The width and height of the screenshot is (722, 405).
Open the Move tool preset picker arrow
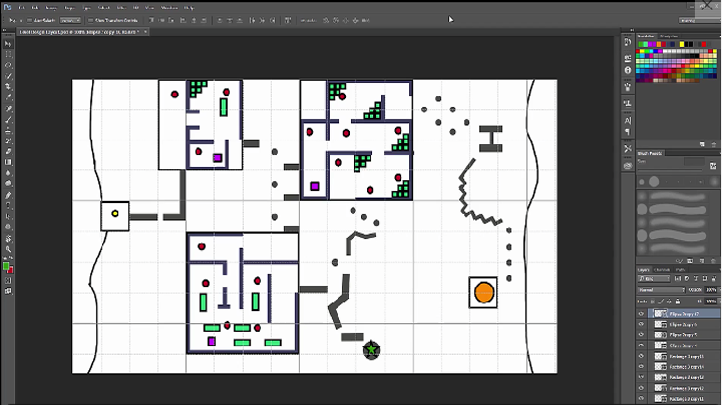coord(20,20)
